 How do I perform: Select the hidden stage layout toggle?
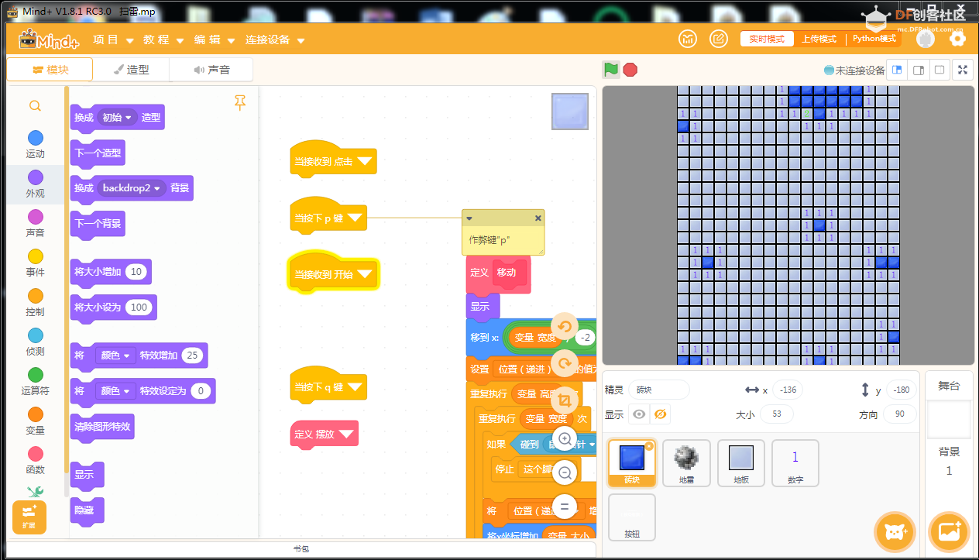[x=939, y=70]
